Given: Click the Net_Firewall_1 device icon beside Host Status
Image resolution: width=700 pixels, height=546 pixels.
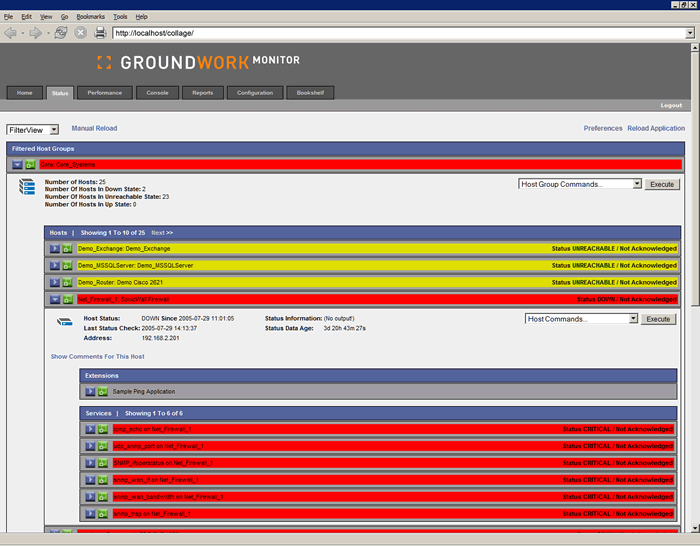Looking at the screenshot, I should [x=65, y=321].
